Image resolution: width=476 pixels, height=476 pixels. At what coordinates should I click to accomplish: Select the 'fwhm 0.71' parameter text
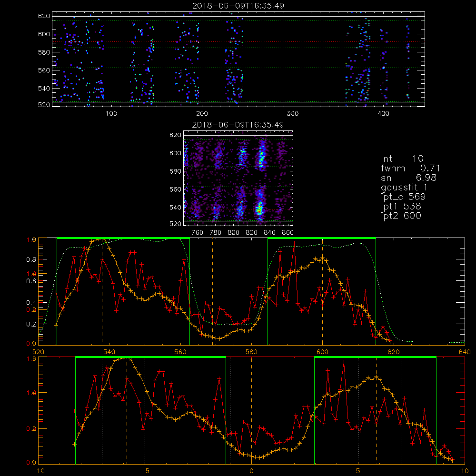coord(410,168)
